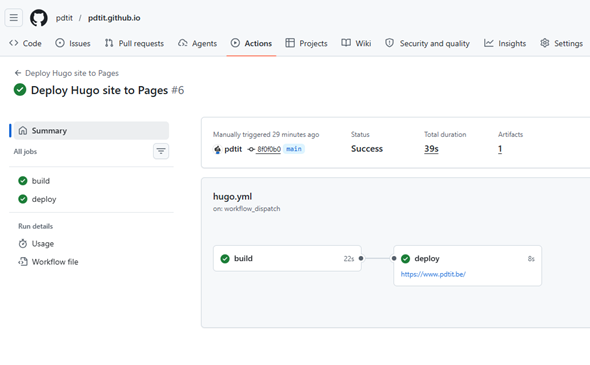Select the Actions tab

point(251,43)
